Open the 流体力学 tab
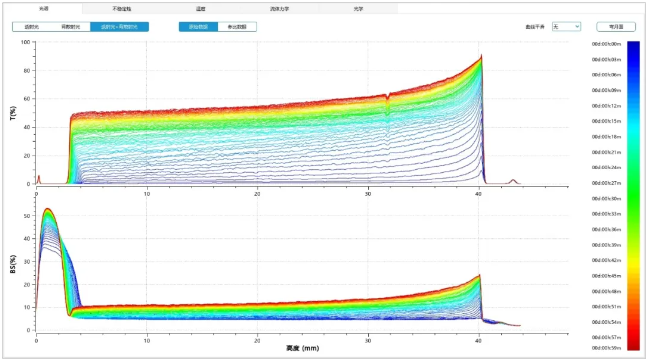650x361 pixels. pos(279,9)
